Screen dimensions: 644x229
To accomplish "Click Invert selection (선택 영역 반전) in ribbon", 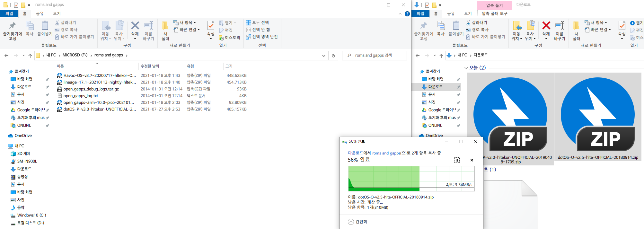I will coord(262,37).
